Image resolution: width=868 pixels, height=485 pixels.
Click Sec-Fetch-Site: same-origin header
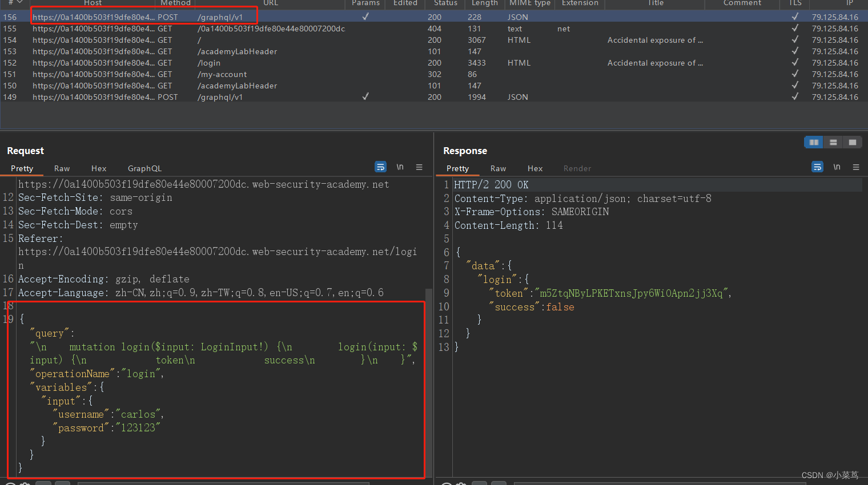click(95, 197)
